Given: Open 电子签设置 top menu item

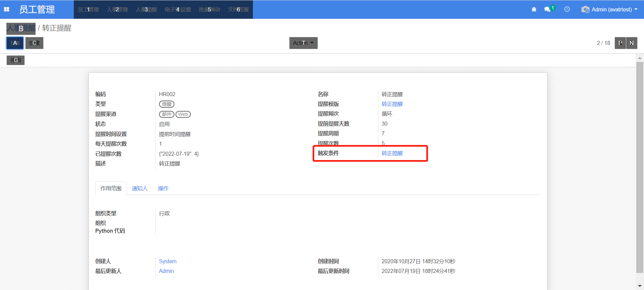Looking at the screenshot, I should [178, 9].
